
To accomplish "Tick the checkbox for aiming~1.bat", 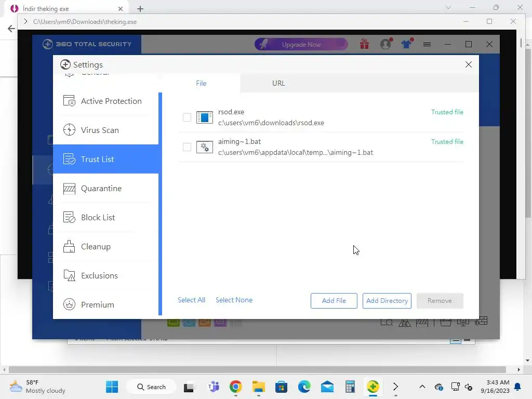I will click(187, 147).
